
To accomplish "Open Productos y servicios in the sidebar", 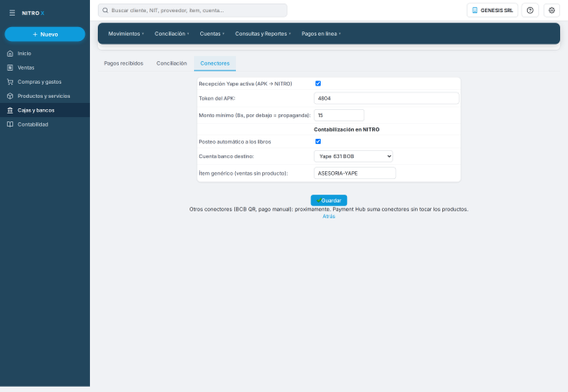I will (45, 96).
